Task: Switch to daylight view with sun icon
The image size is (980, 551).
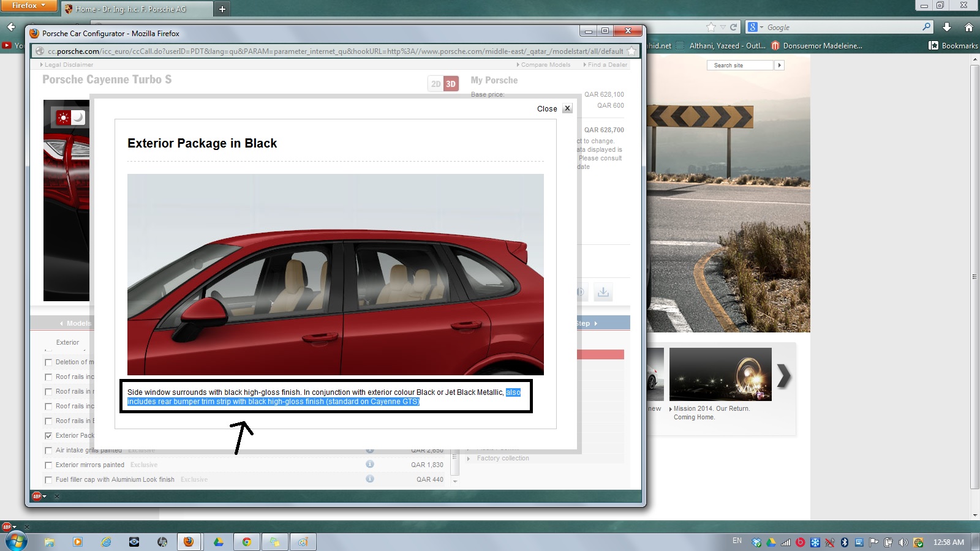Action: click(x=63, y=118)
